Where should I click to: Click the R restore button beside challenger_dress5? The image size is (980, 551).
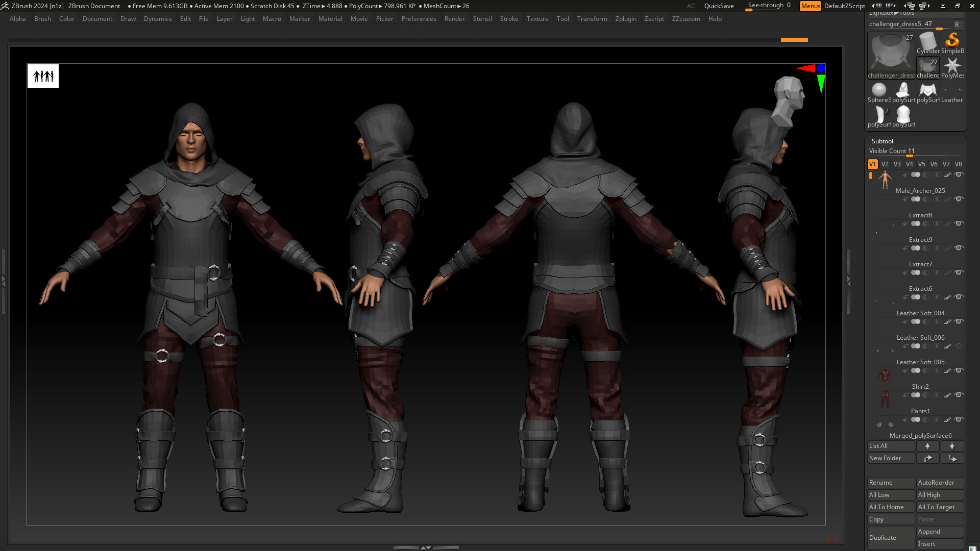click(x=957, y=24)
